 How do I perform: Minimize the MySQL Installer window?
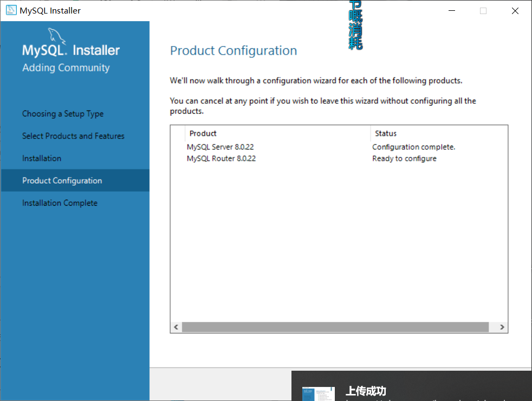(452, 10)
